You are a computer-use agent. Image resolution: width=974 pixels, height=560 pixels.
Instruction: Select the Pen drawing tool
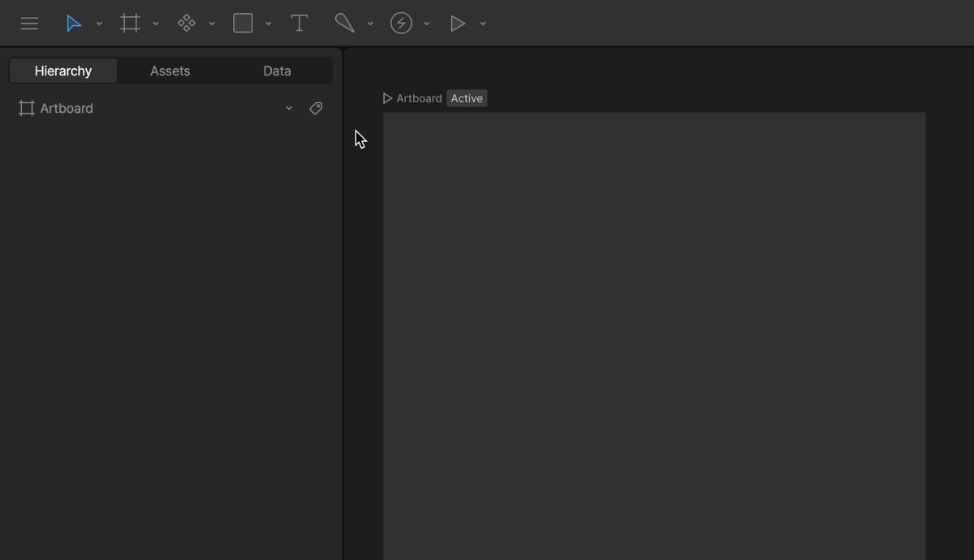pyautogui.click(x=344, y=24)
